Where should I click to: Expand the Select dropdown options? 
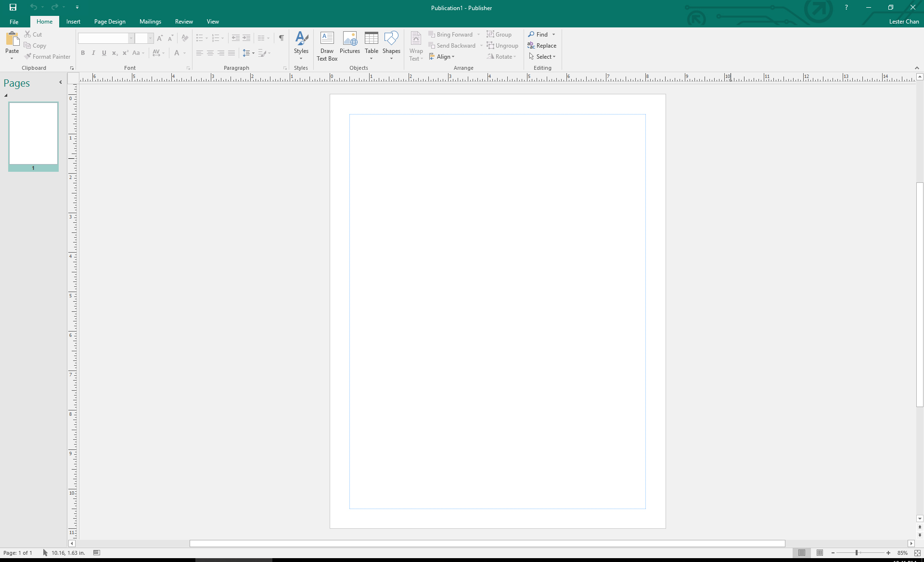(554, 57)
